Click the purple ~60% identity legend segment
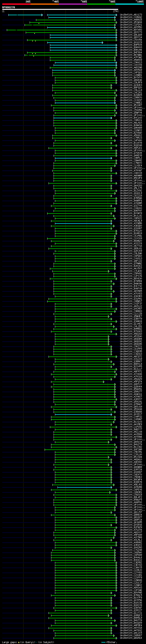This screenshot has height=644, width=146. tap(73, 4)
